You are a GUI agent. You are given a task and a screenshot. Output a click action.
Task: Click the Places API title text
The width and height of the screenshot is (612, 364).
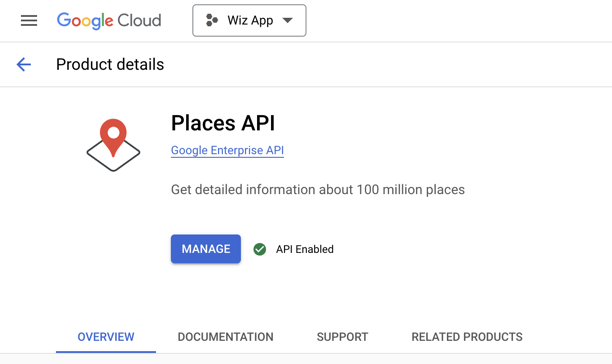click(x=223, y=123)
